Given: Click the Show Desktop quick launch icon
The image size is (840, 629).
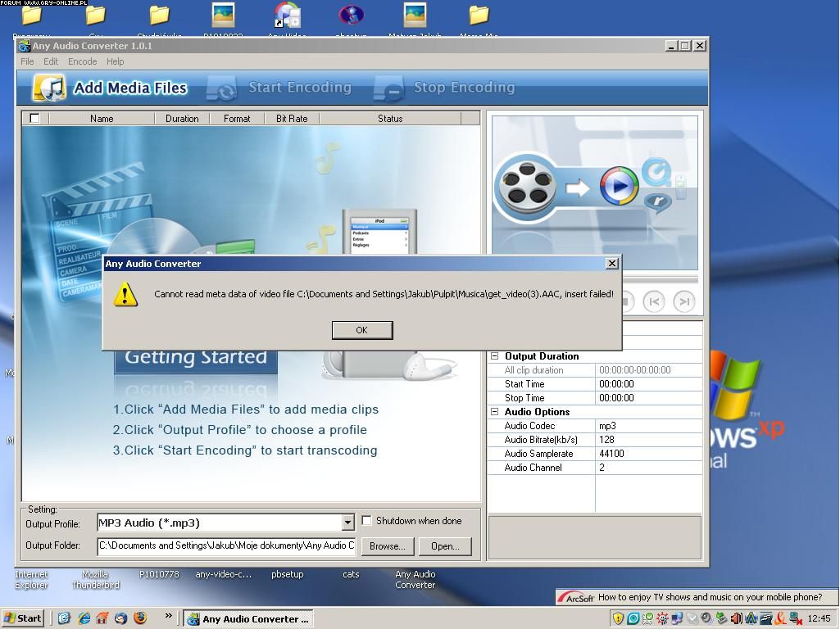Looking at the screenshot, I should click(64, 618).
